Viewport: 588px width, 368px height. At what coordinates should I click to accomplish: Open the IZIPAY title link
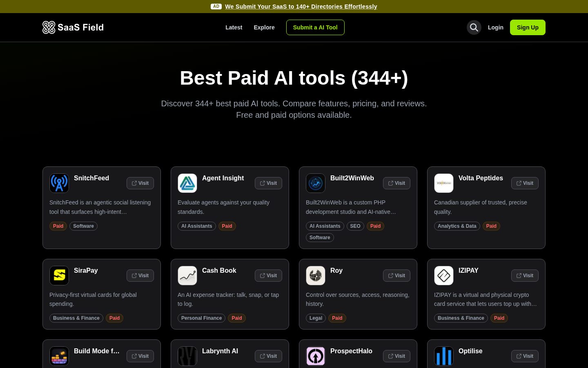[468, 270]
